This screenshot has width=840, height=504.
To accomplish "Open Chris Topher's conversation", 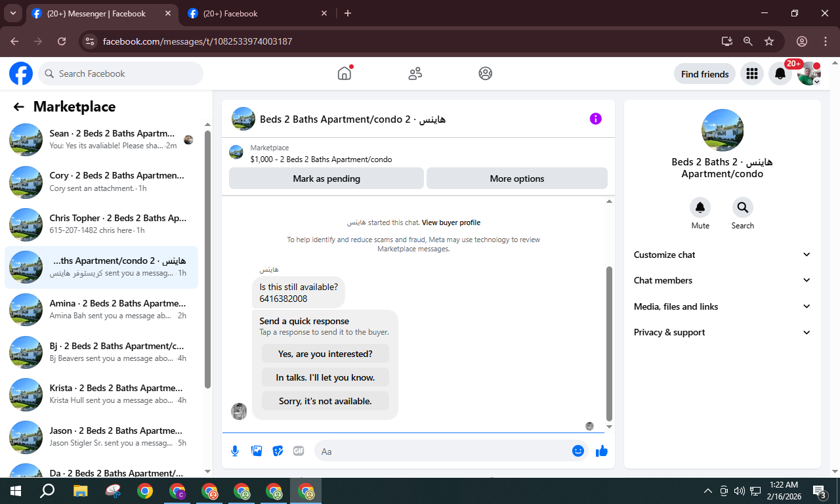I will pos(102,224).
